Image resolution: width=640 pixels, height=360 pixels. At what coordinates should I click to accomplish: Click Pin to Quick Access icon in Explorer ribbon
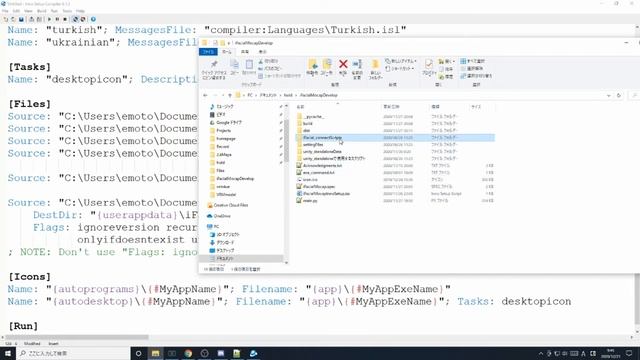[x=214, y=64]
